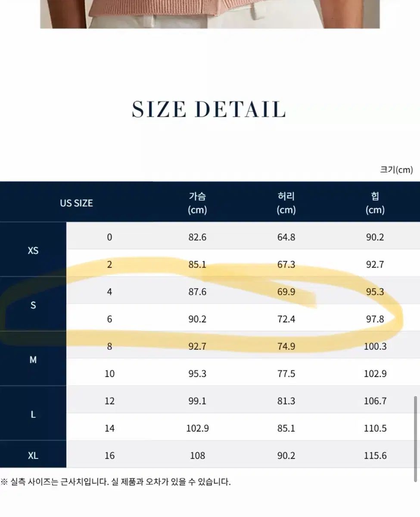Click the hip value 97.8

pyautogui.click(x=375, y=319)
